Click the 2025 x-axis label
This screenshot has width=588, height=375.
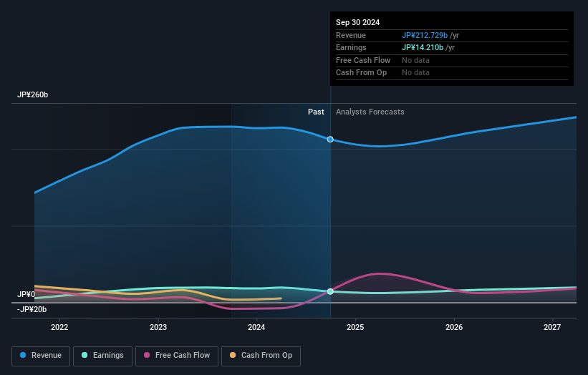pos(355,327)
